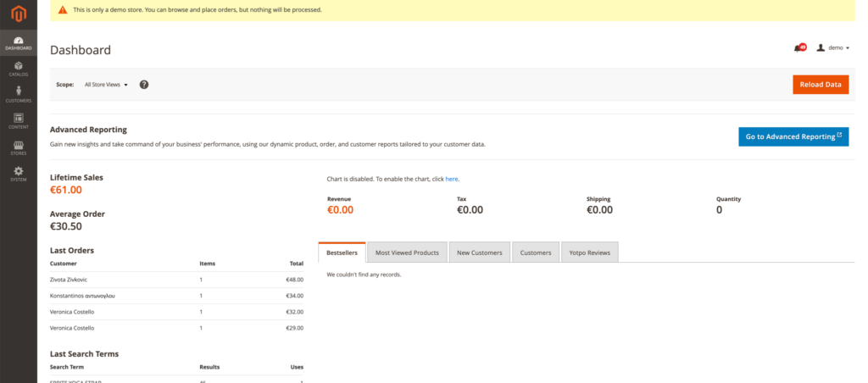
Task: Open the All Store Views scope dropdown
Action: [x=106, y=85]
